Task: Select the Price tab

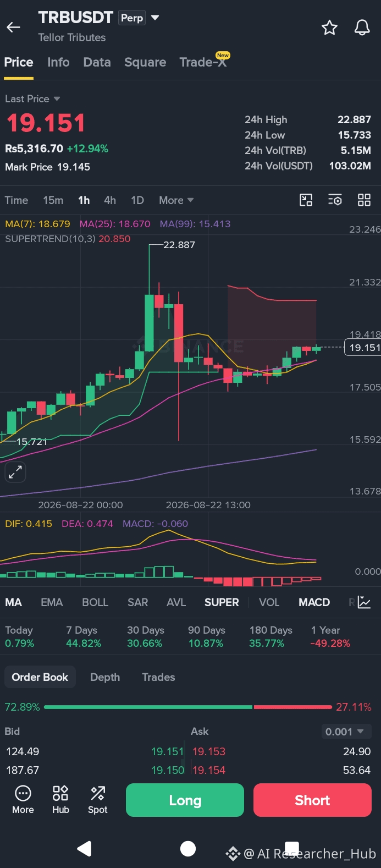Action: pyautogui.click(x=19, y=62)
